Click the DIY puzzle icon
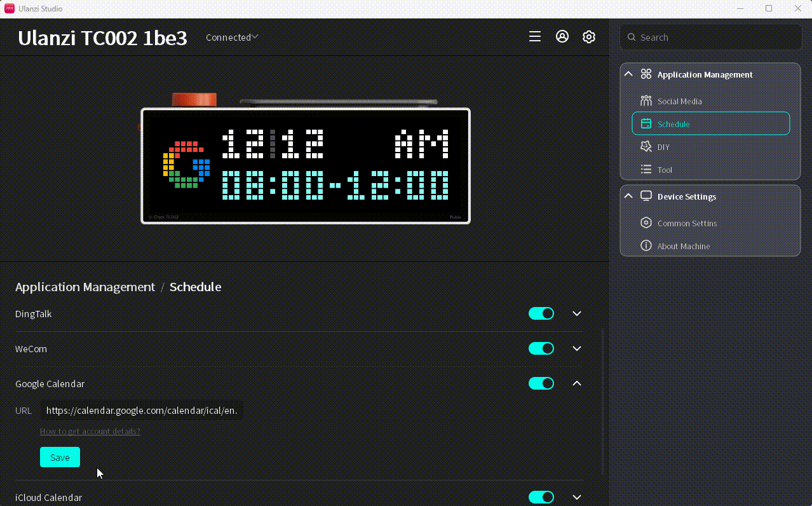The height and width of the screenshot is (506, 812). pos(646,147)
